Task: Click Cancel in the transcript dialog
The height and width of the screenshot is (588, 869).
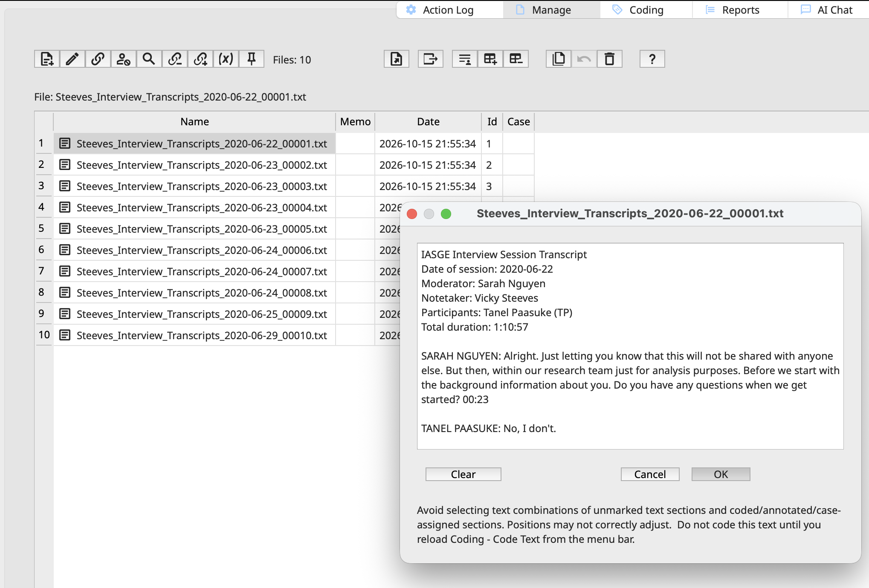Action: (650, 474)
